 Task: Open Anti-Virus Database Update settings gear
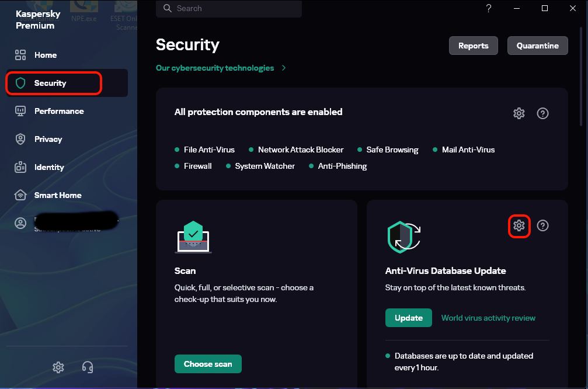pos(519,225)
